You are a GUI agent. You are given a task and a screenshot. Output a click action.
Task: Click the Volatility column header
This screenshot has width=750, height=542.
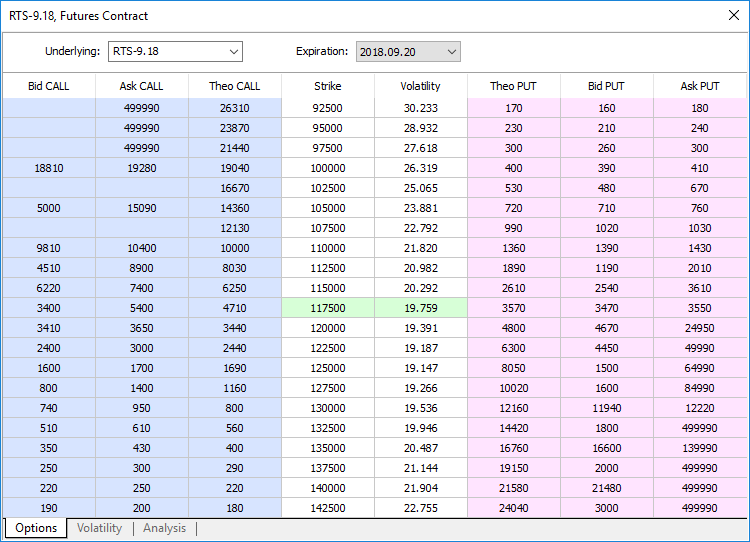click(x=420, y=86)
